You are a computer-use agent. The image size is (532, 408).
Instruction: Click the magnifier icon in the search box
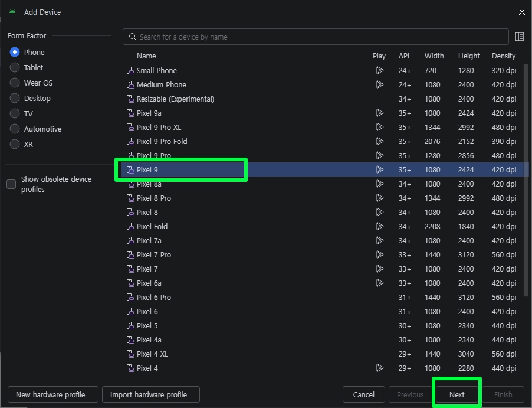point(133,37)
